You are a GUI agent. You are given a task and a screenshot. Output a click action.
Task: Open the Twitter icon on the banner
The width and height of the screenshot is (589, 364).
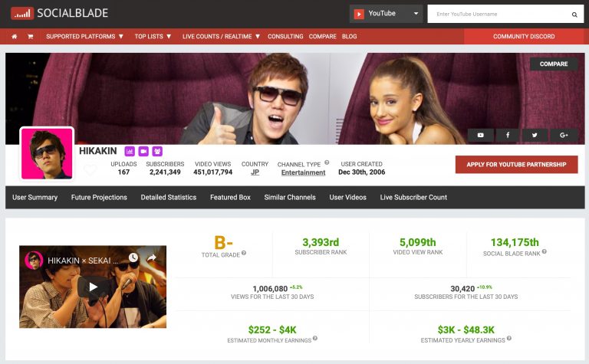535,135
